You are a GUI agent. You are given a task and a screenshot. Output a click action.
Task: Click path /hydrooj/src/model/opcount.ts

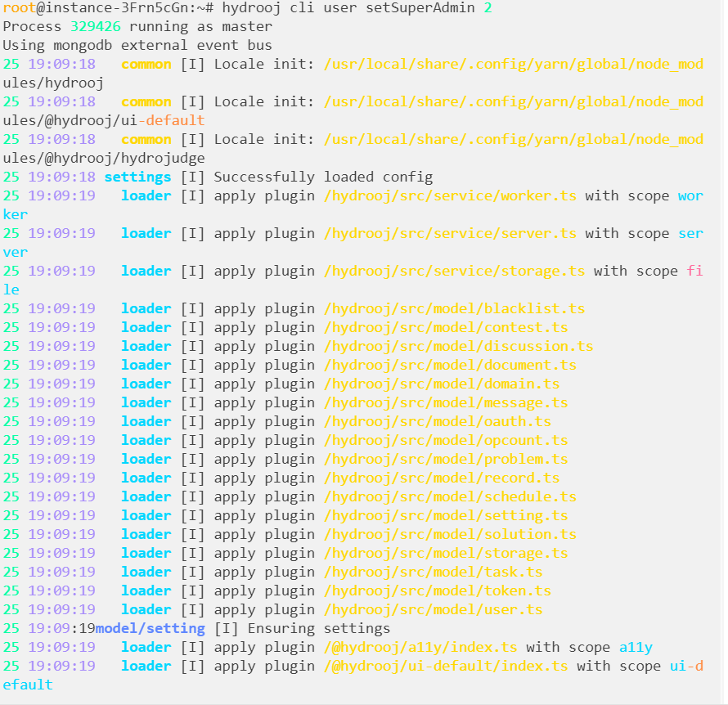click(446, 441)
